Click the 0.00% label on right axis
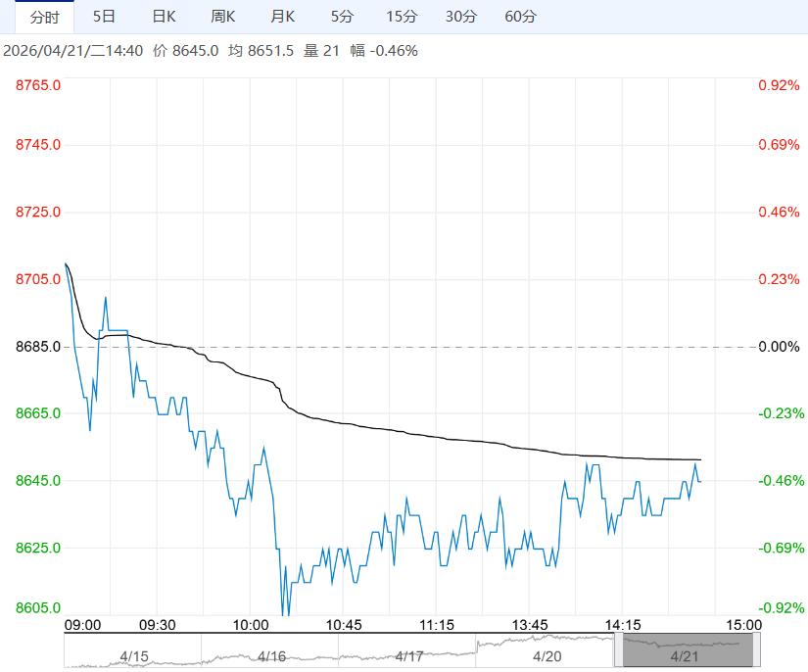808x672 pixels. [x=780, y=347]
